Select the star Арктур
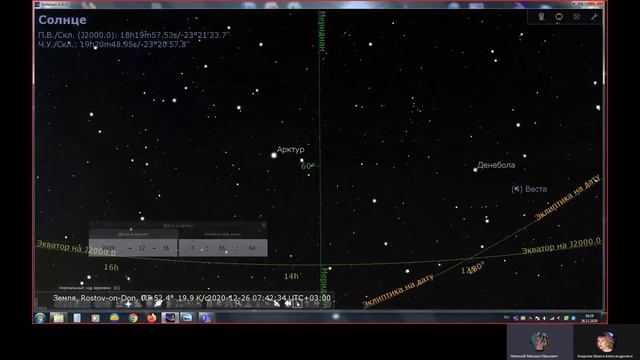Viewport: 640px width, 360px height. (x=274, y=155)
